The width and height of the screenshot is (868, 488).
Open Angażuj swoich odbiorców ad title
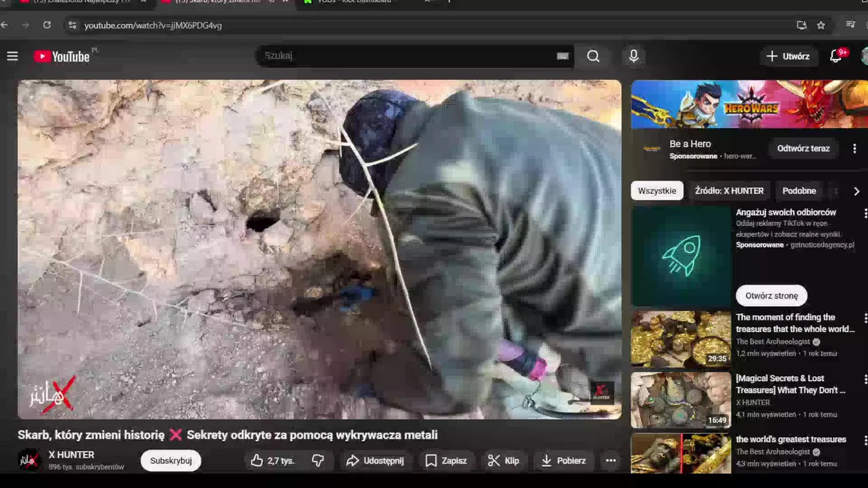(786, 212)
